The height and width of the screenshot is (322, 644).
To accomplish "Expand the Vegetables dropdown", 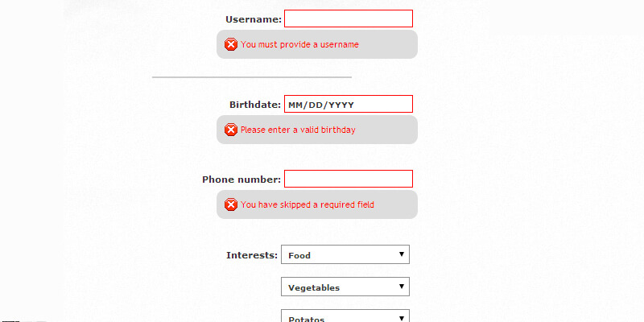I will pyautogui.click(x=345, y=287).
